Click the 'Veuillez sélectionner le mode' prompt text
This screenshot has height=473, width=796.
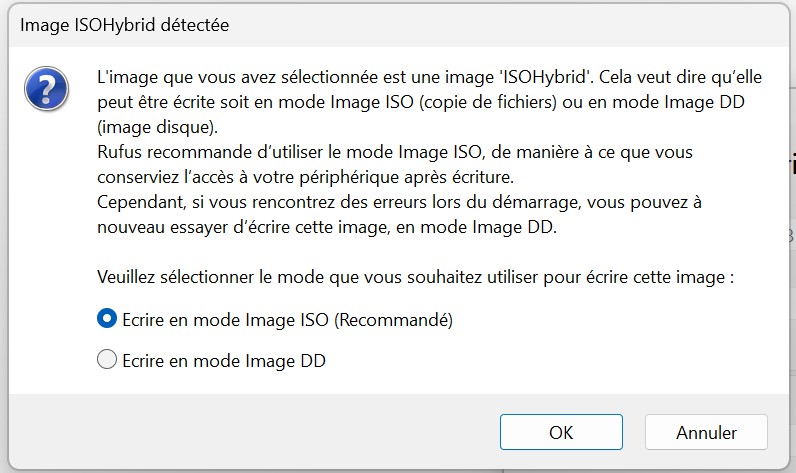415,277
